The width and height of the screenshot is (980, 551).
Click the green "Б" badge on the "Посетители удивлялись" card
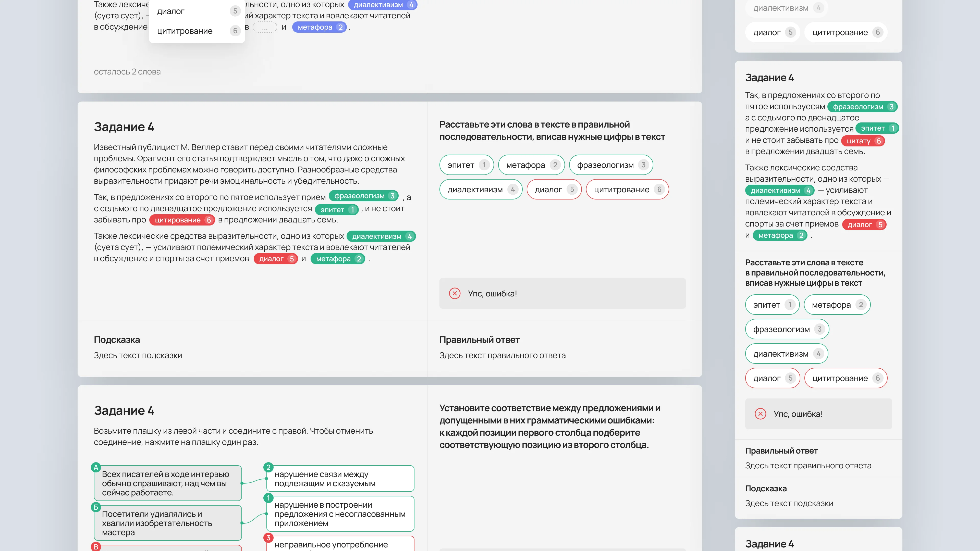click(x=96, y=507)
